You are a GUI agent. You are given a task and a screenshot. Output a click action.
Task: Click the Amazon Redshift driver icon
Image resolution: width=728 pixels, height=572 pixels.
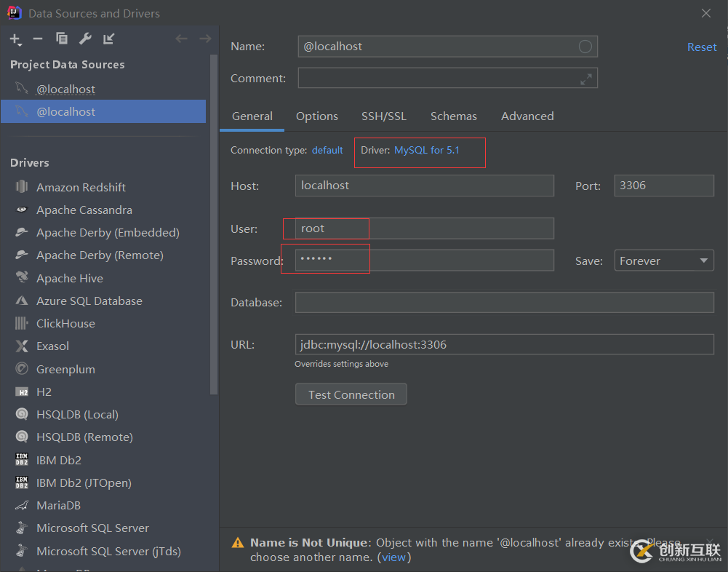click(22, 187)
